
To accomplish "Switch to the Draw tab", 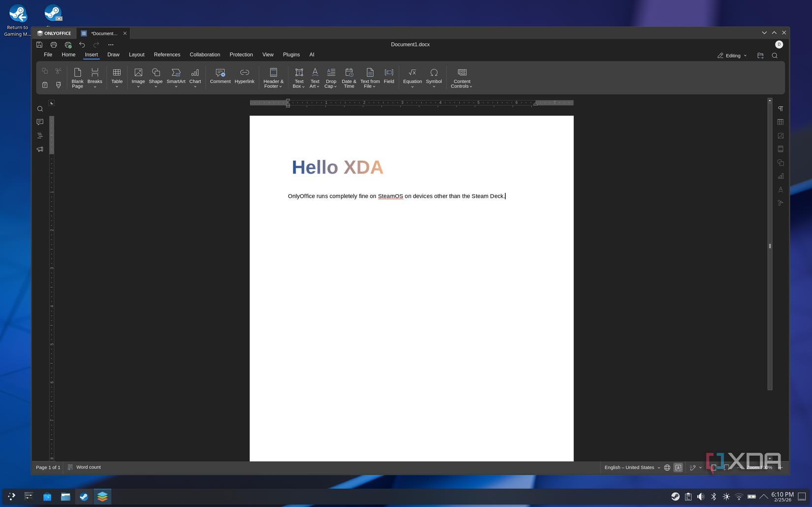I will (113, 55).
